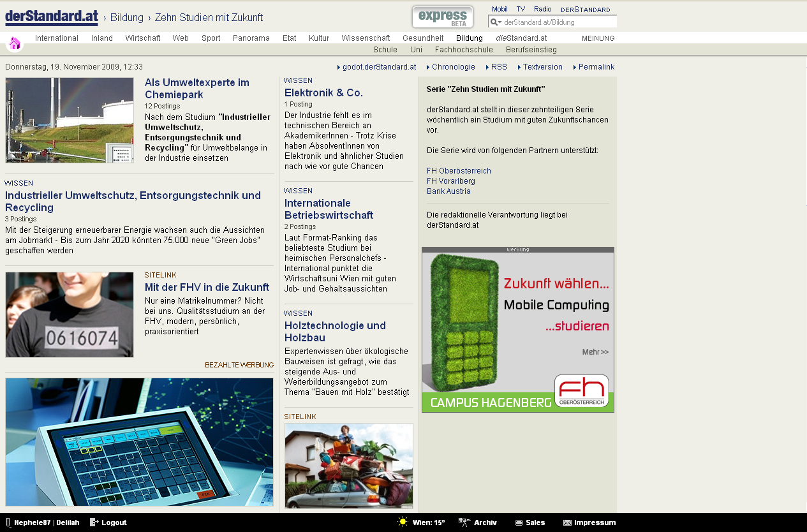Image resolution: width=807 pixels, height=532 pixels.
Task: Click 2 Postings under Betriebswirtschaft article
Action: point(300,226)
